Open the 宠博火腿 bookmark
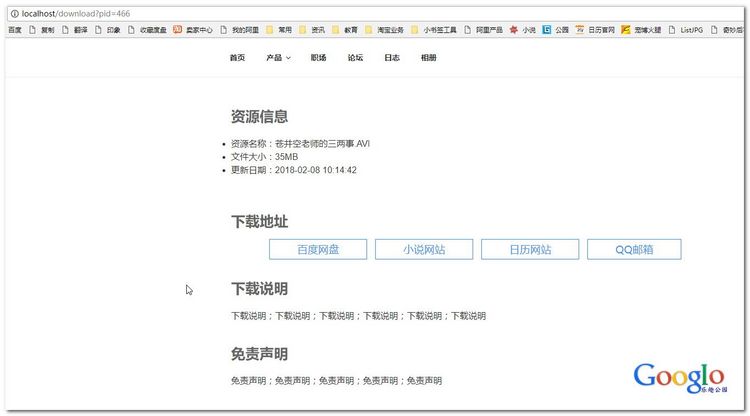 (x=641, y=30)
